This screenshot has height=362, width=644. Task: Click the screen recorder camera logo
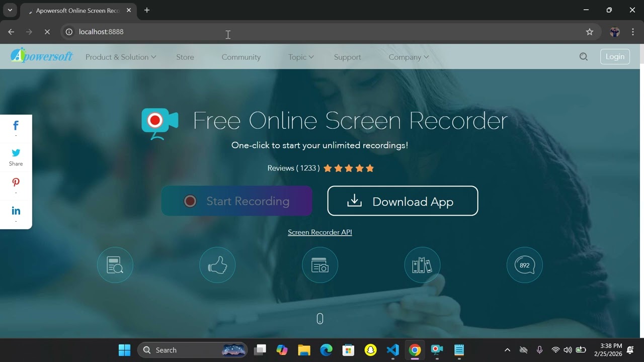(160, 124)
